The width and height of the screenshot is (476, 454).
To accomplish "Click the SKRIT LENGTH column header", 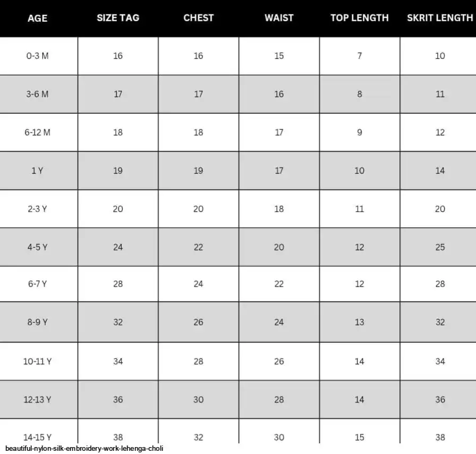I will 439,18.
